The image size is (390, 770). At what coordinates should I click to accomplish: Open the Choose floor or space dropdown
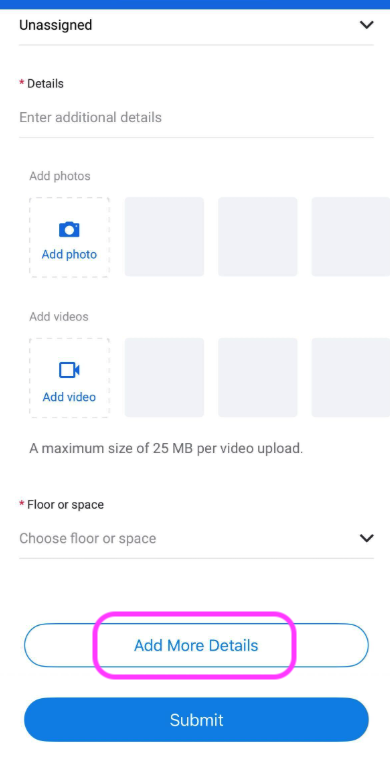[x=196, y=538]
